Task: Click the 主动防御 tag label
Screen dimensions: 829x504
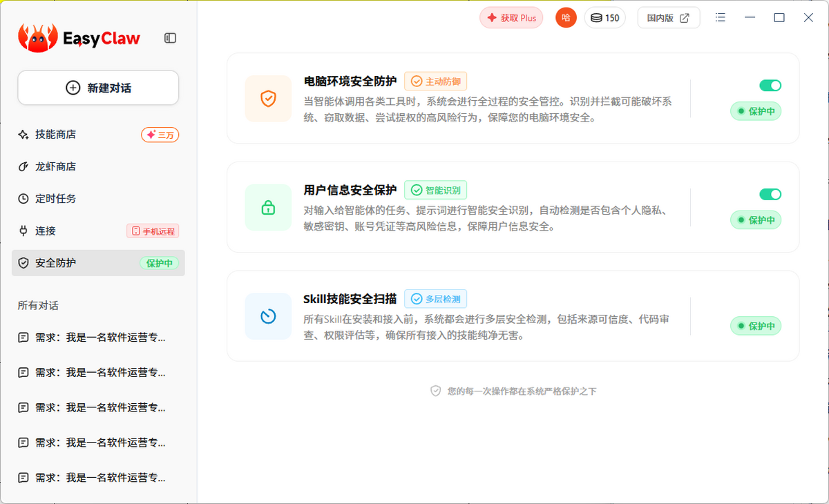Action: coord(436,81)
